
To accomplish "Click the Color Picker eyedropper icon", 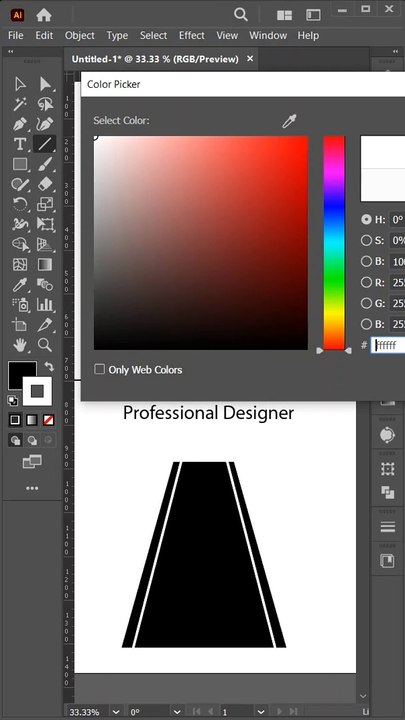I will (x=289, y=121).
